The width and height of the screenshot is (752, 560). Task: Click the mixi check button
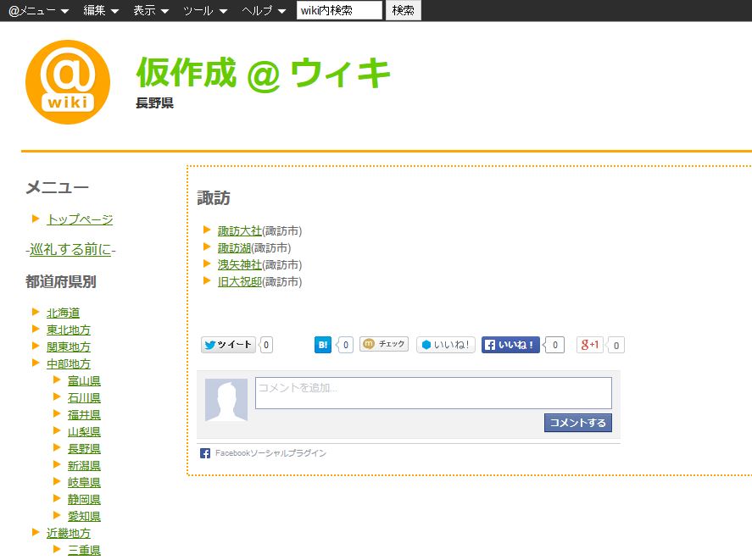click(384, 344)
